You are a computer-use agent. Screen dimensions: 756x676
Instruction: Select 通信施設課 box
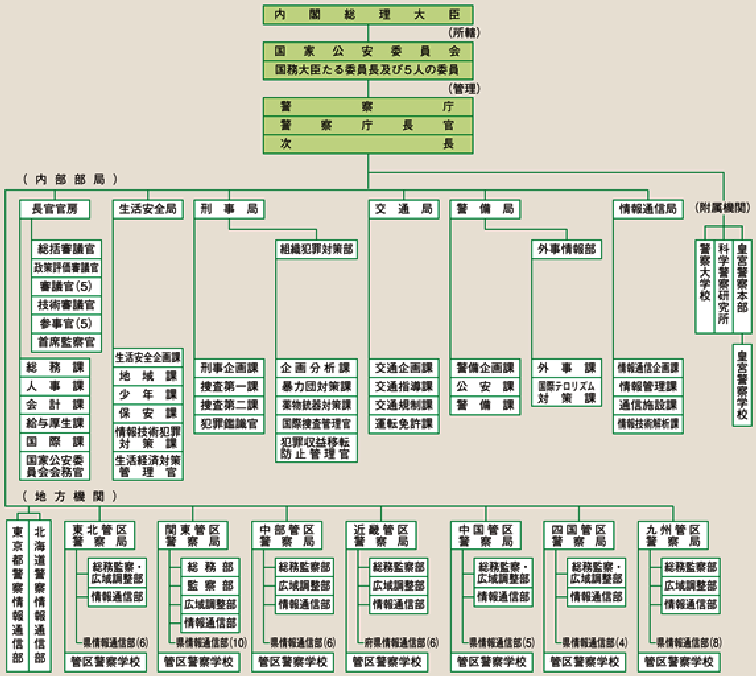point(648,405)
